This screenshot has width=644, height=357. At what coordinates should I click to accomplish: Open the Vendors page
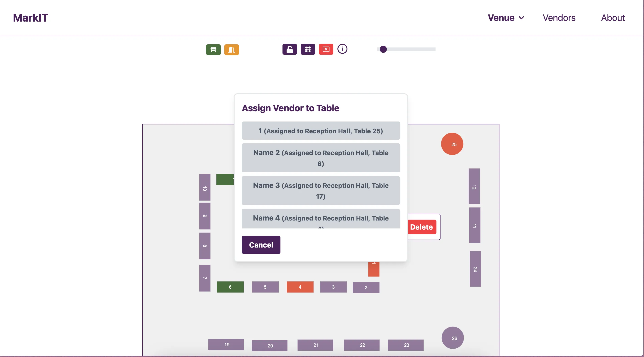coord(559,18)
